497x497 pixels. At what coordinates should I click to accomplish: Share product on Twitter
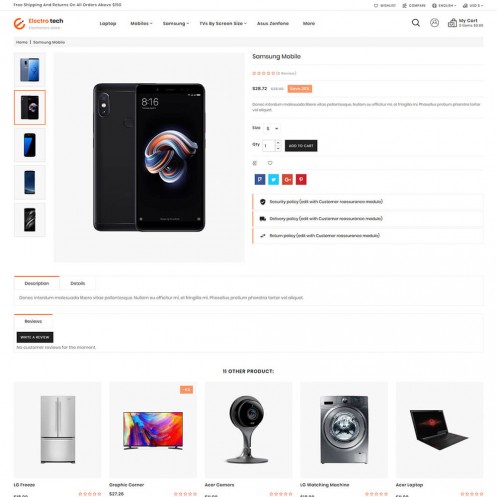pyautogui.click(x=274, y=179)
